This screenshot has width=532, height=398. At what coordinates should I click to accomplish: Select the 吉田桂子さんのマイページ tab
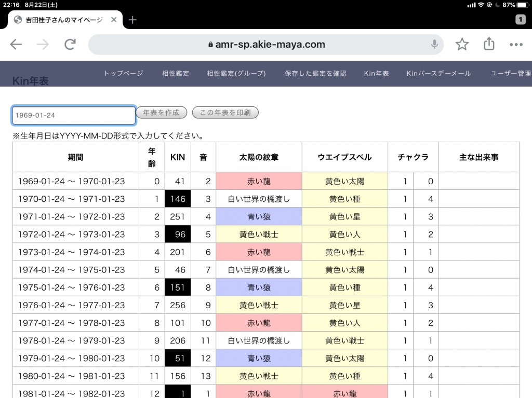tap(64, 20)
